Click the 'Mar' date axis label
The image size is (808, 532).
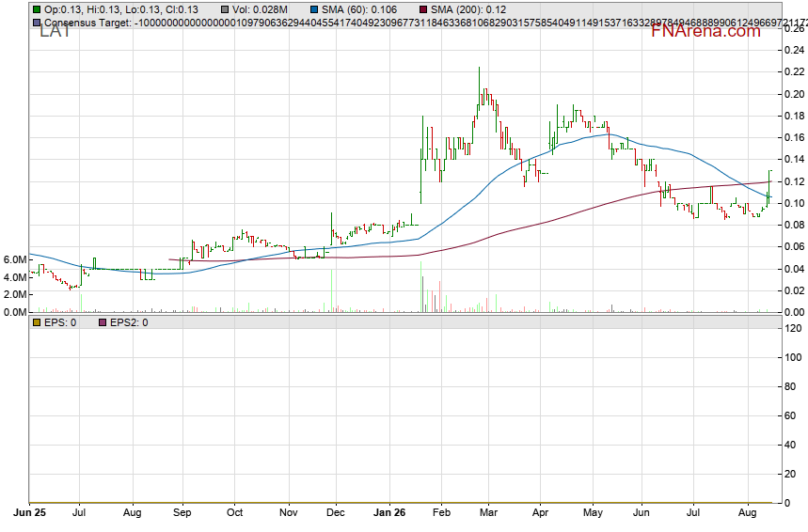(x=488, y=512)
